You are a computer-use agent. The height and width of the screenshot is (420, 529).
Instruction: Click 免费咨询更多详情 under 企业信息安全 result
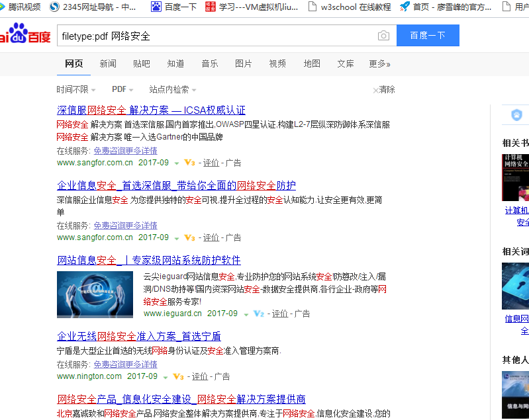click(126, 226)
